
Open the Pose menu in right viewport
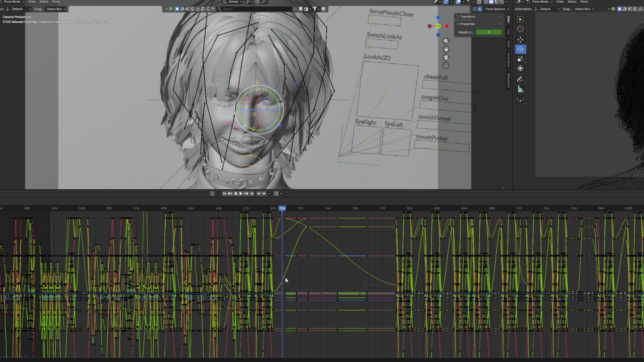[584, 2]
